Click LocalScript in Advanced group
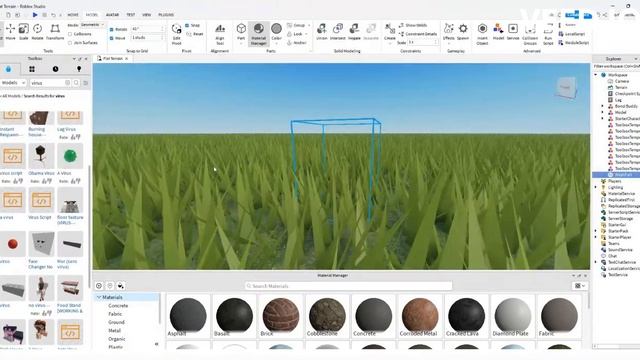 [x=572, y=34]
